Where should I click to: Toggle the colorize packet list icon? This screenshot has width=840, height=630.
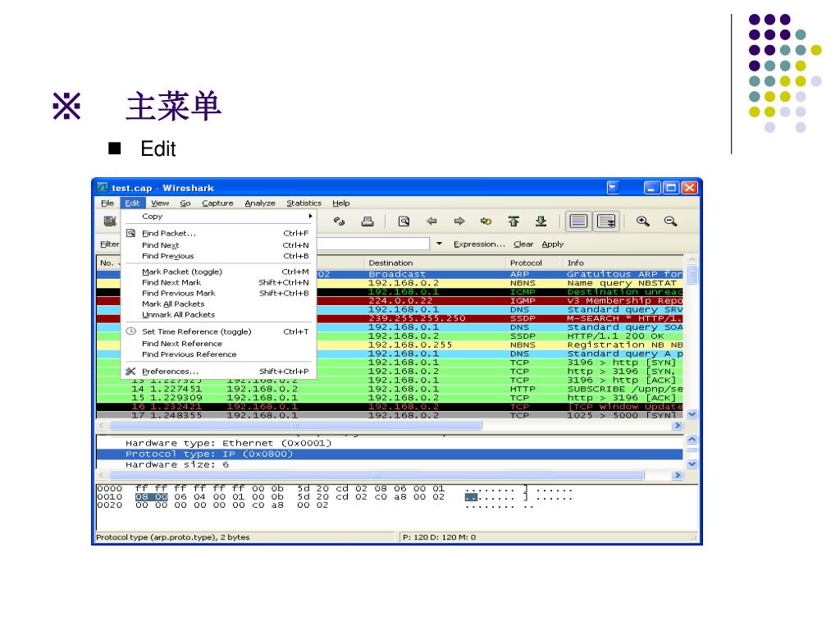pyautogui.click(x=578, y=221)
